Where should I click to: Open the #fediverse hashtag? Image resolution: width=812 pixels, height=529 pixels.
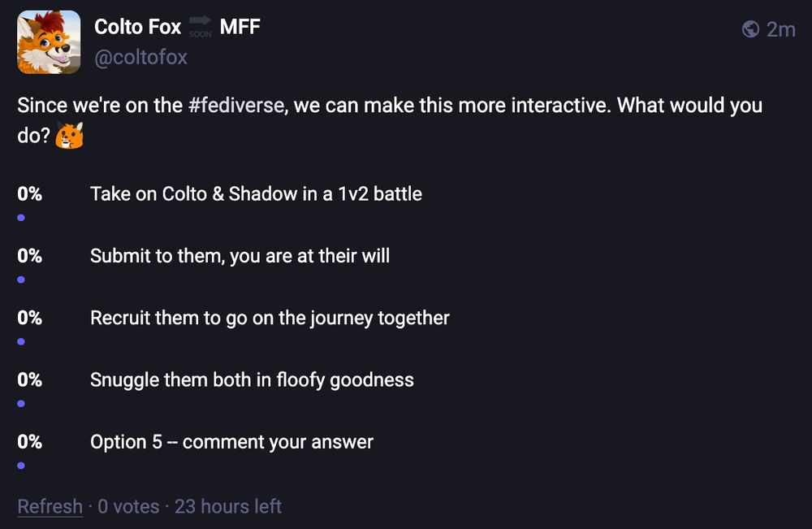236,105
